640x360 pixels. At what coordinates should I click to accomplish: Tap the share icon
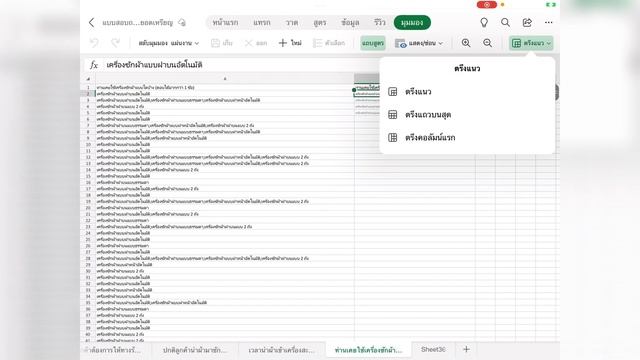point(527,22)
